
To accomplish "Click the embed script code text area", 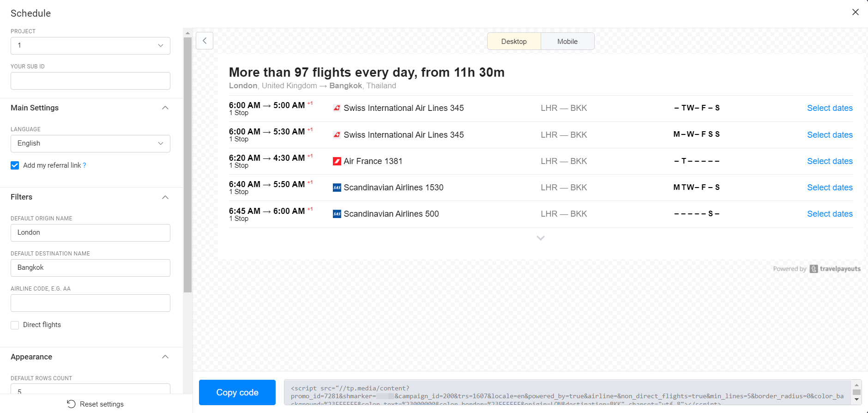I will (x=568, y=392).
